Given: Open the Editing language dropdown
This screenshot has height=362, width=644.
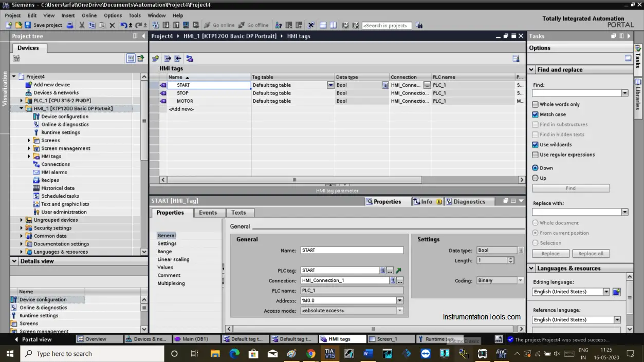Looking at the screenshot, I should tap(606, 292).
